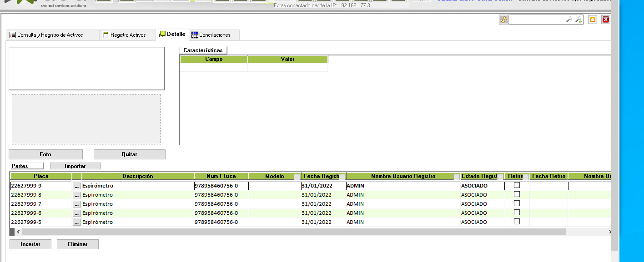Click the orange star favorites icon

click(592, 20)
